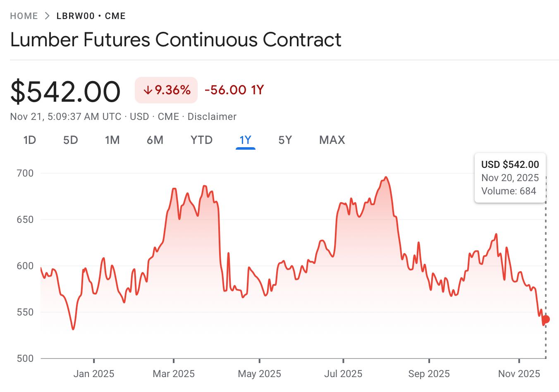Click the -56.00 1Y change value

(234, 90)
